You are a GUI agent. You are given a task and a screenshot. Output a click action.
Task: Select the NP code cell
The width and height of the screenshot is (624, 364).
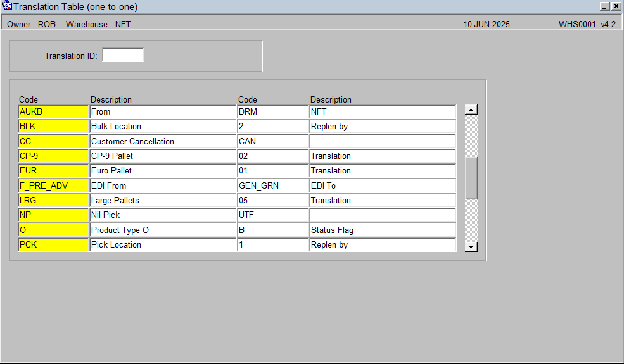tap(53, 215)
